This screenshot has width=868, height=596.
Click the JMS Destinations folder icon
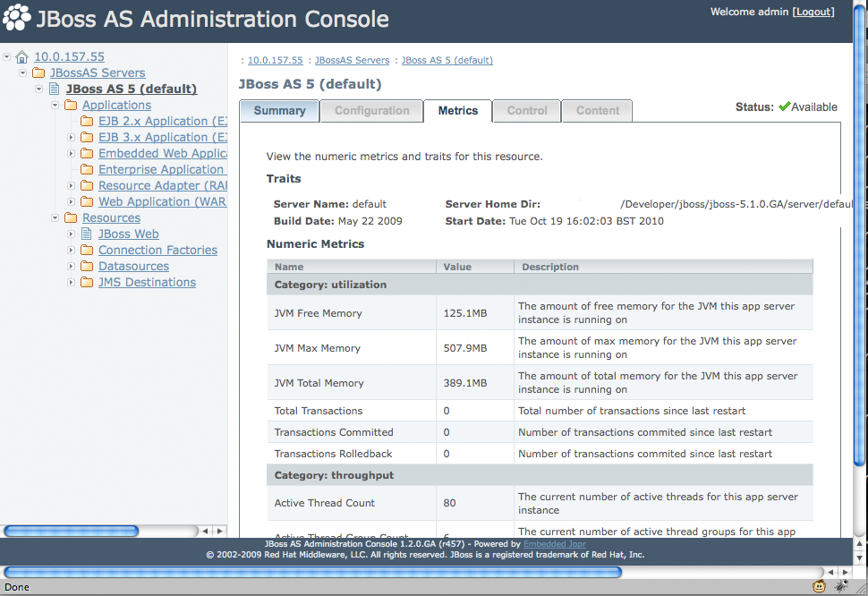pos(87,282)
